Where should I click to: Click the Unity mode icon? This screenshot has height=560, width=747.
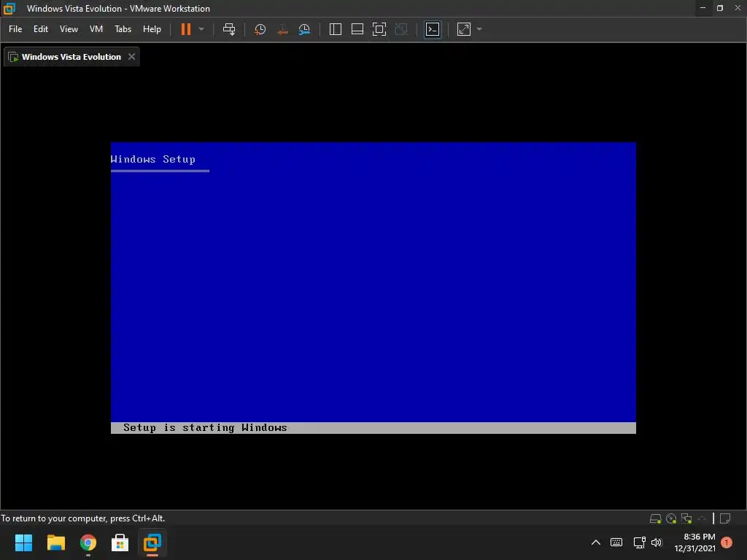(402, 29)
